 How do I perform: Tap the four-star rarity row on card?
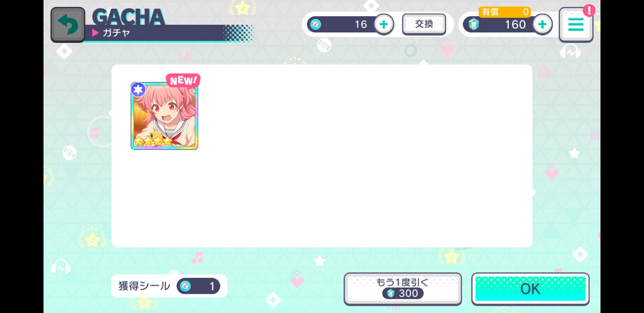coord(153,141)
